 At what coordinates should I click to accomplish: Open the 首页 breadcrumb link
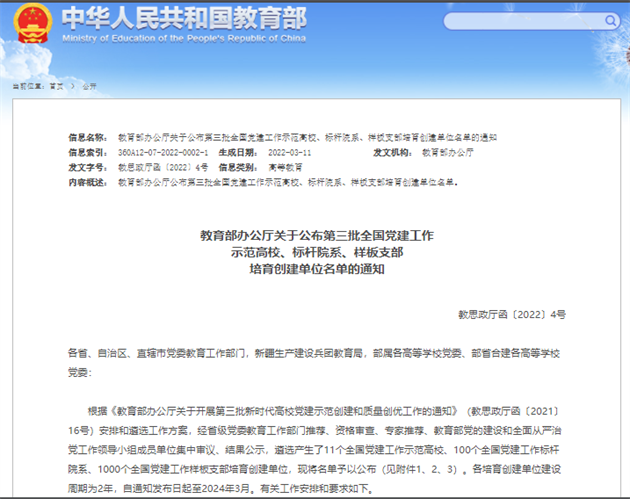[56, 86]
